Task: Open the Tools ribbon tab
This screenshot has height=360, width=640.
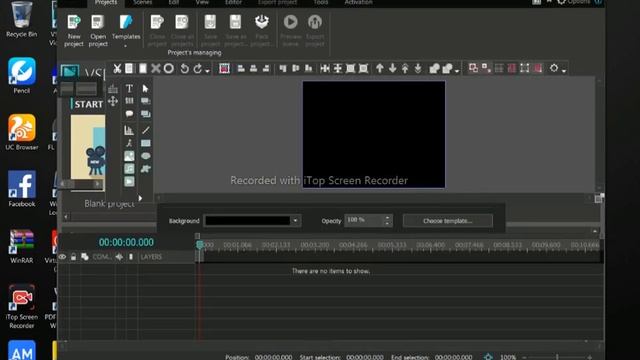Action: tap(321, 2)
